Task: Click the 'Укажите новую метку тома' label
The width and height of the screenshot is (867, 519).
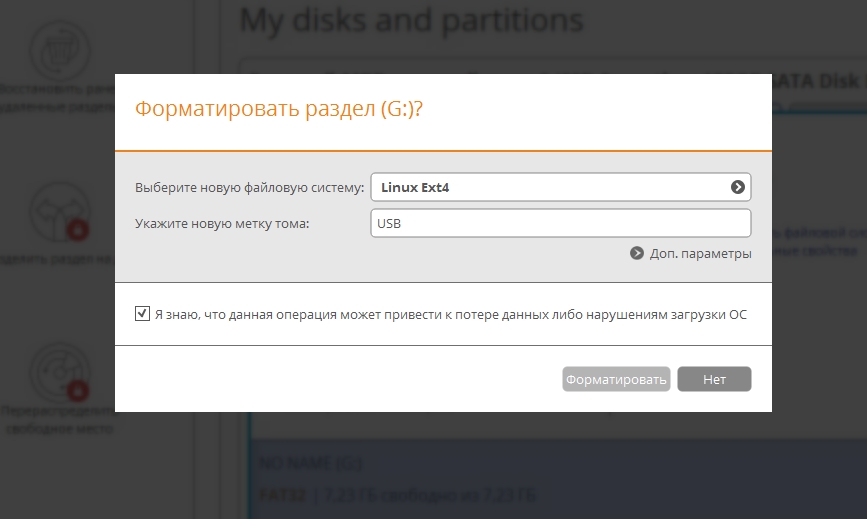Action: tap(222, 223)
